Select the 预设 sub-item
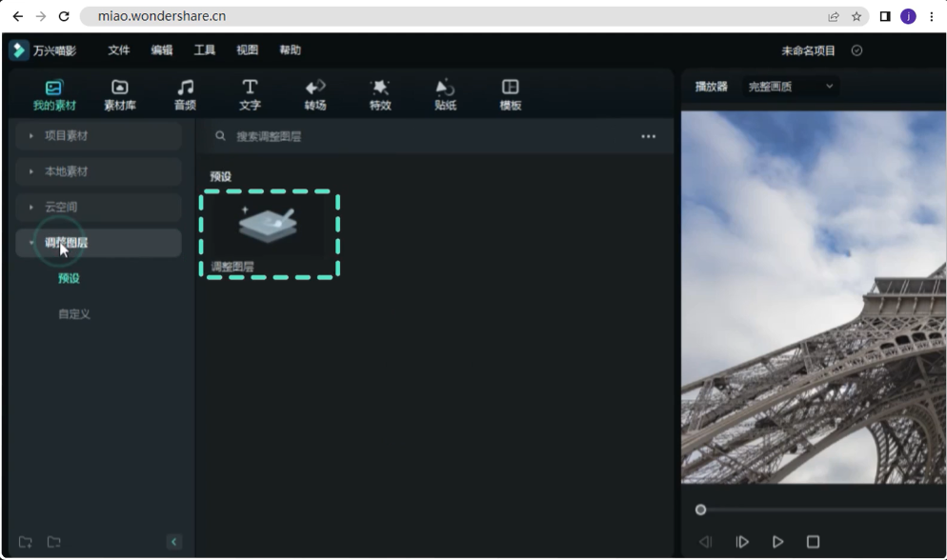 (x=69, y=278)
